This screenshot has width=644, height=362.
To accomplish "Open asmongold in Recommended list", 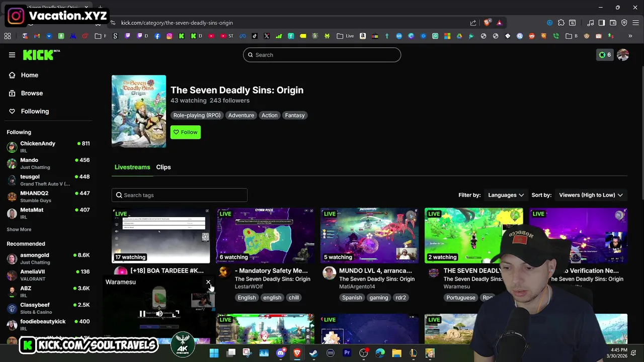I will pos(48,258).
